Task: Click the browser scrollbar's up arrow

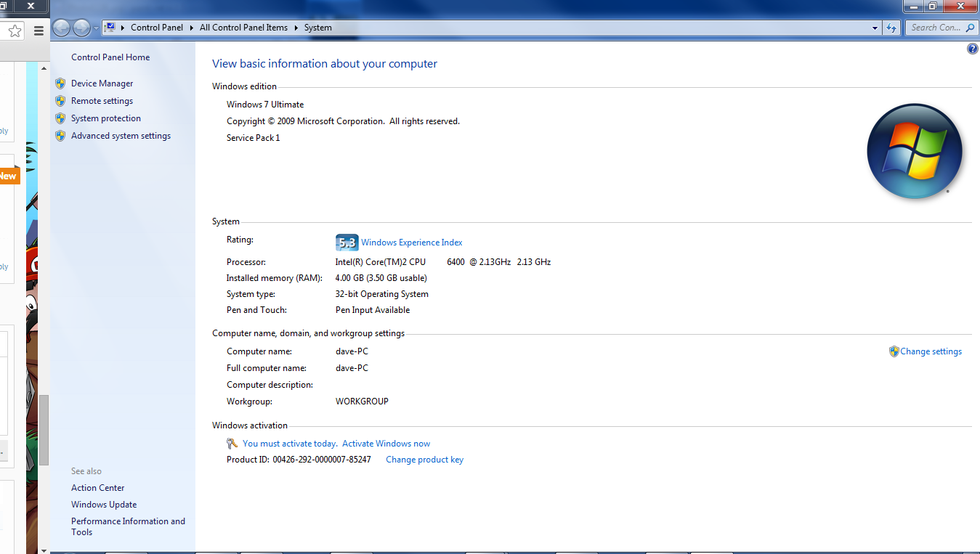Action: click(x=44, y=68)
